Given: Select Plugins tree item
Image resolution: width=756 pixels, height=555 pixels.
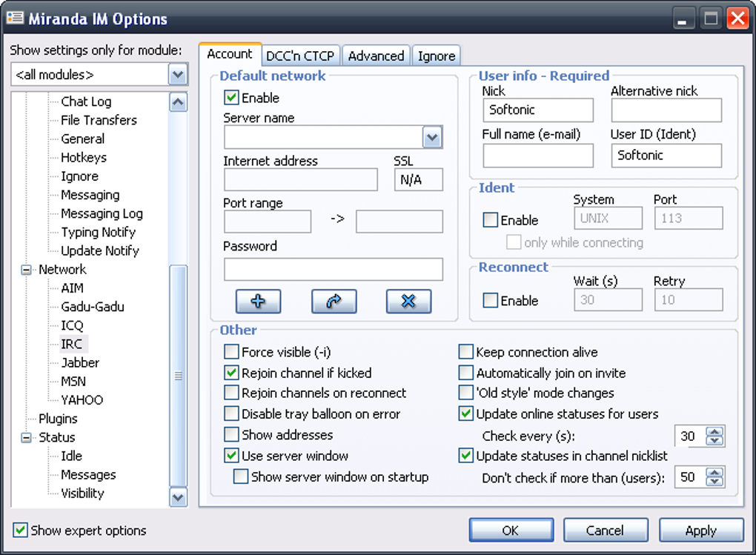Looking at the screenshot, I should (58, 419).
